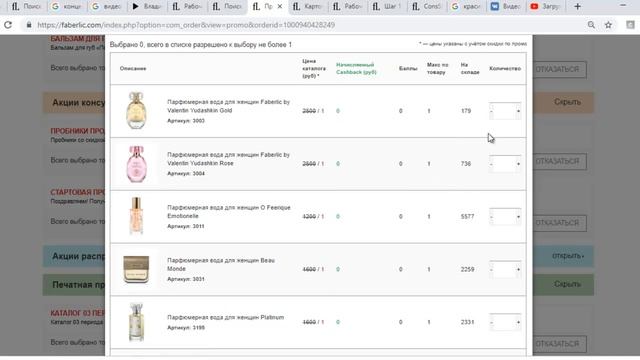
Task: Open the zoom magnifier icon in address bar
Action: click(591, 25)
